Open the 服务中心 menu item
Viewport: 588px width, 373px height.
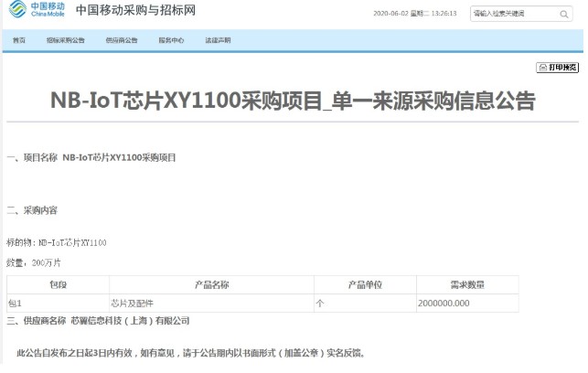[x=171, y=41]
